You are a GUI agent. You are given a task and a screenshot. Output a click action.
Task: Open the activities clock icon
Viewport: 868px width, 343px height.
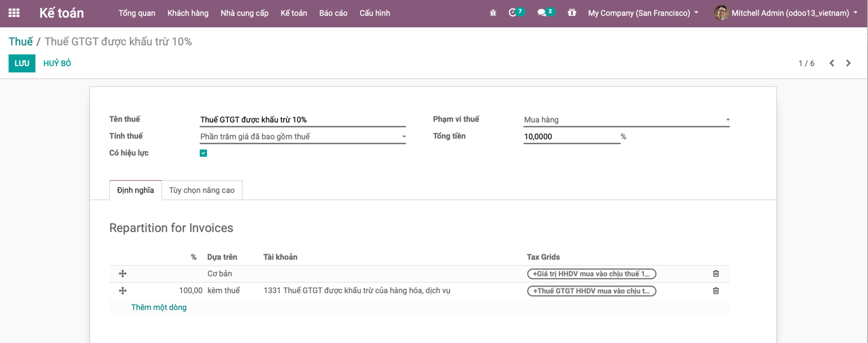pos(513,13)
